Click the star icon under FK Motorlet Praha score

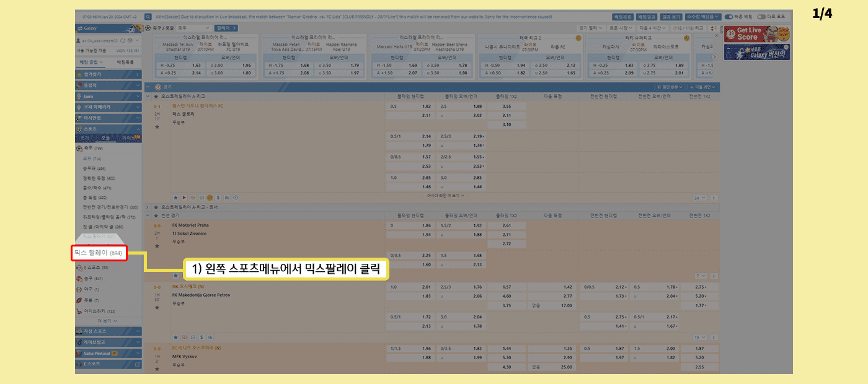(157, 246)
